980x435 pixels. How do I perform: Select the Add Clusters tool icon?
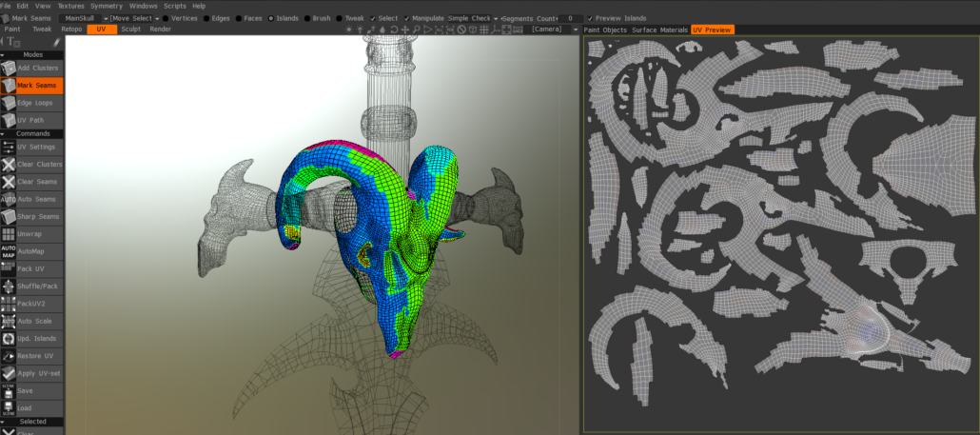pos(9,68)
